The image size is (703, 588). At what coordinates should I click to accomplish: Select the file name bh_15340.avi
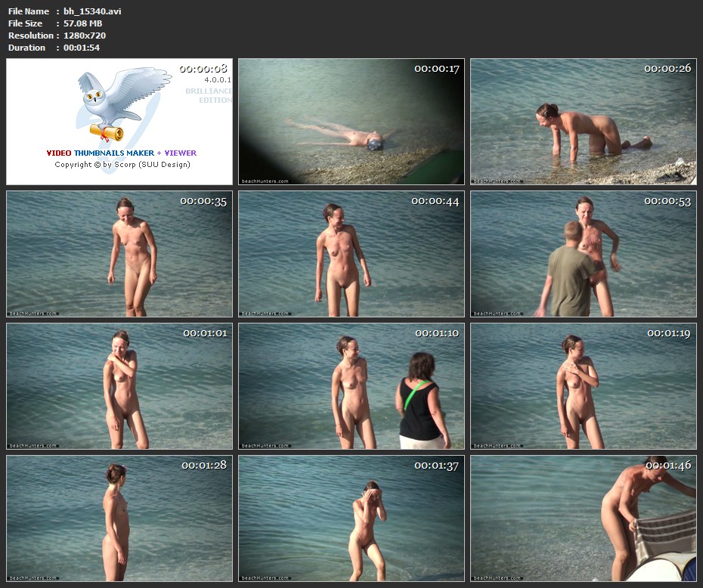coord(92,11)
